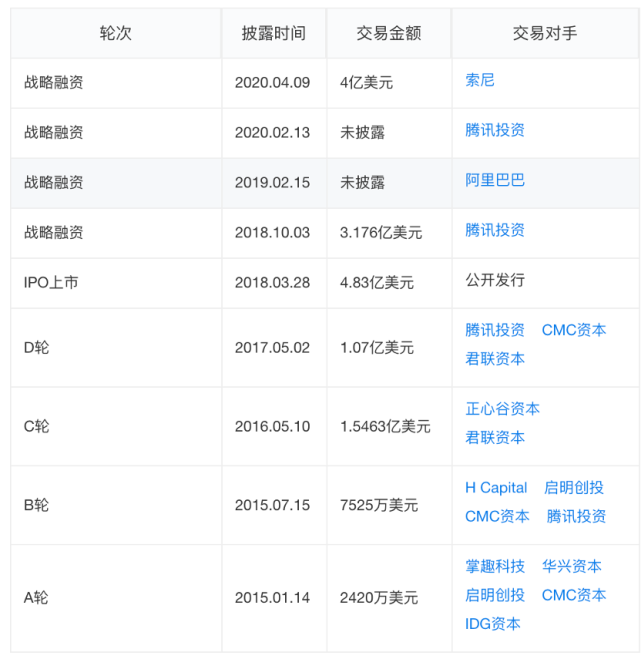Select 战略融资 in the 2020.02.13 row
641x669 pixels.
53,132
